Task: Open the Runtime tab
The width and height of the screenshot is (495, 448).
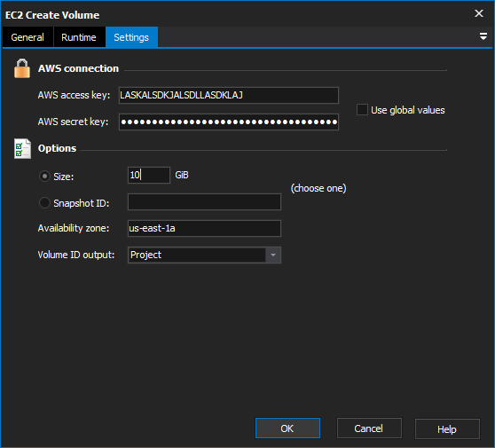Action: tap(79, 37)
